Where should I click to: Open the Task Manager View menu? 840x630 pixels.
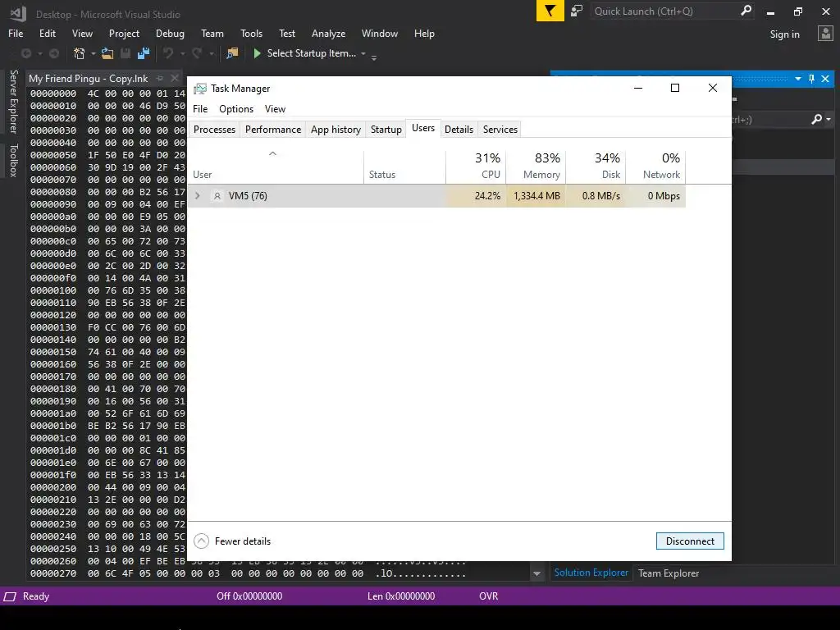pos(275,109)
